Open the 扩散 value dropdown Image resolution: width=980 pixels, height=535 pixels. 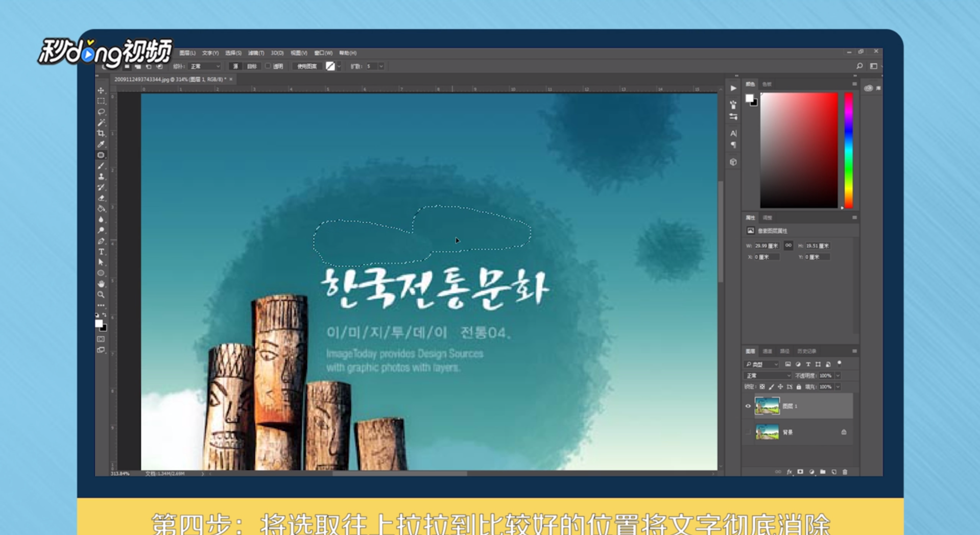381,66
